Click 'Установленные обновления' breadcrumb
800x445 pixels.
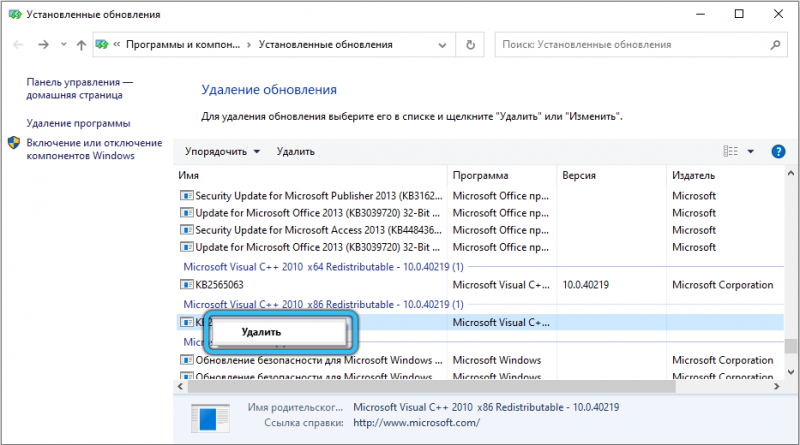(x=326, y=44)
